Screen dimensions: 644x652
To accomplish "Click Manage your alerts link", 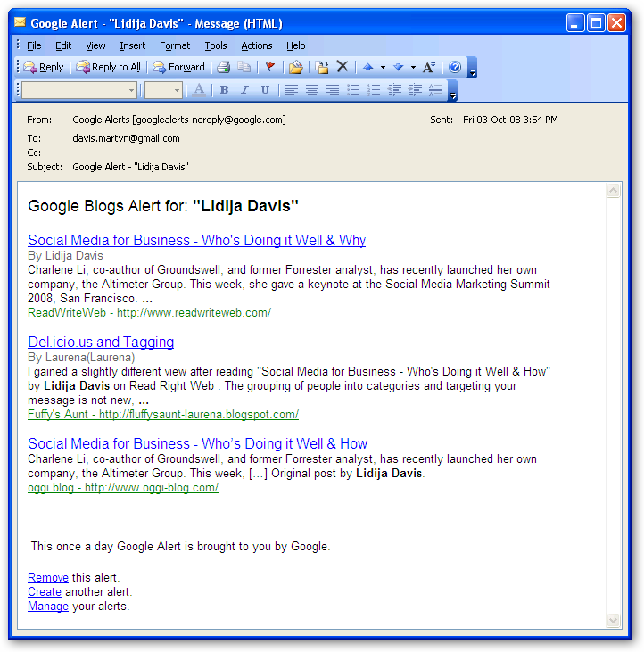I will click(48, 607).
